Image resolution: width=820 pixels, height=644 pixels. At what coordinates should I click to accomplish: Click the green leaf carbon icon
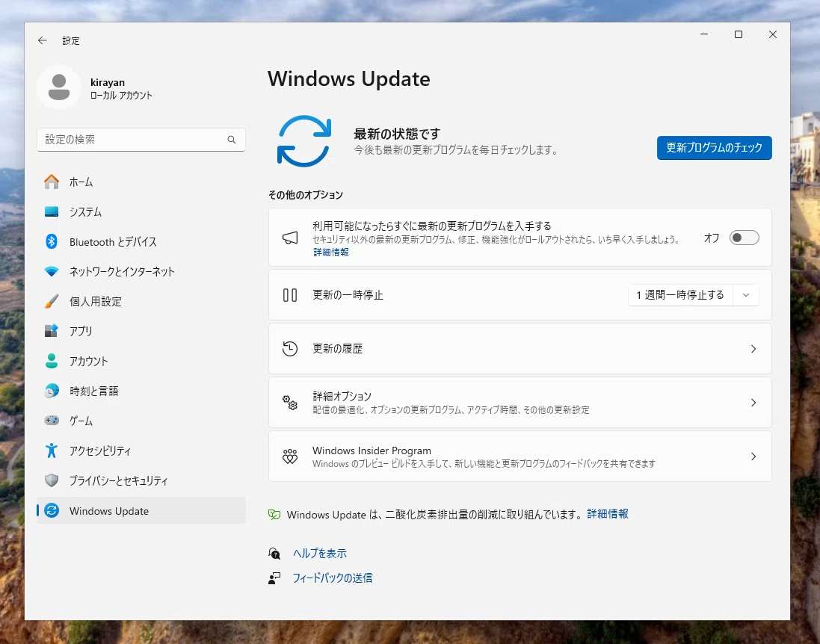(274, 514)
